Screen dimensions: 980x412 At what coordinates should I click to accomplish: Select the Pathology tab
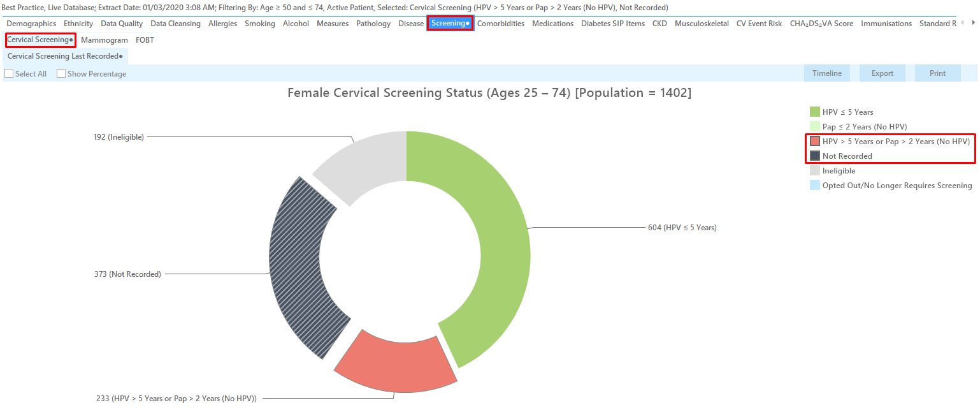click(x=373, y=24)
